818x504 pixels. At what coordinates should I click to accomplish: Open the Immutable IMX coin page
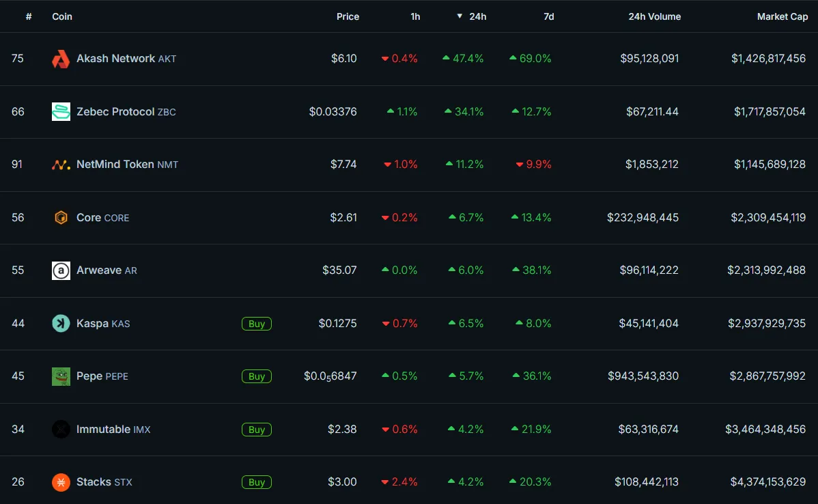click(x=113, y=430)
